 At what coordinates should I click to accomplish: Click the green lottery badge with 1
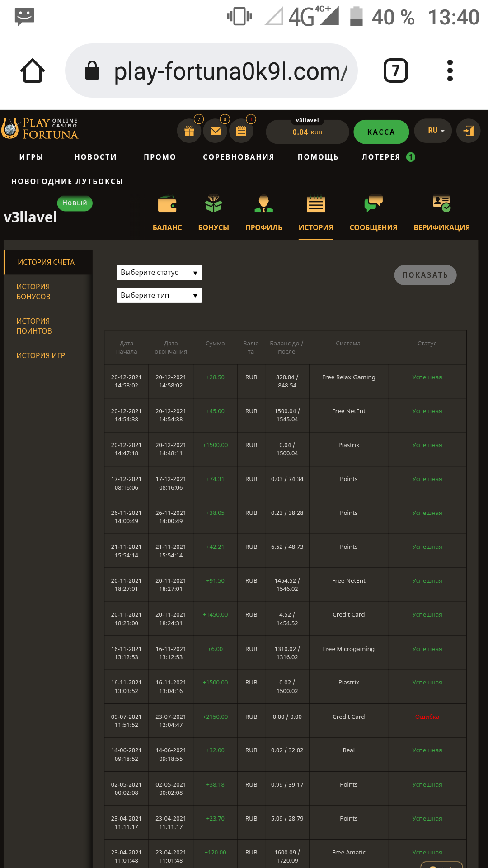(411, 157)
